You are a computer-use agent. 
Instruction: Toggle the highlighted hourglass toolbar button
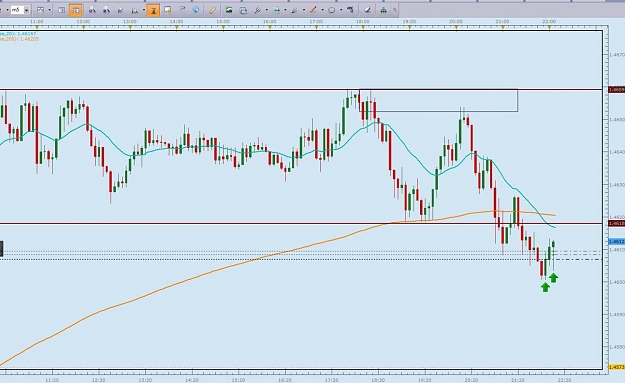153,10
